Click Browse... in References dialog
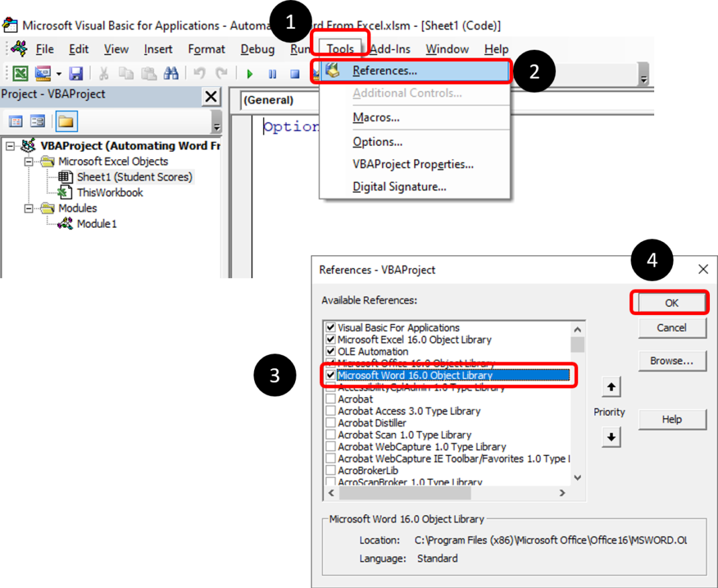The width and height of the screenshot is (718, 588). [x=672, y=361]
